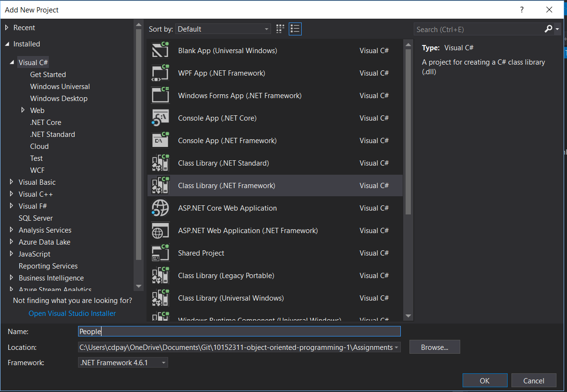Select the Console App (.NET Core) icon

[x=160, y=118]
